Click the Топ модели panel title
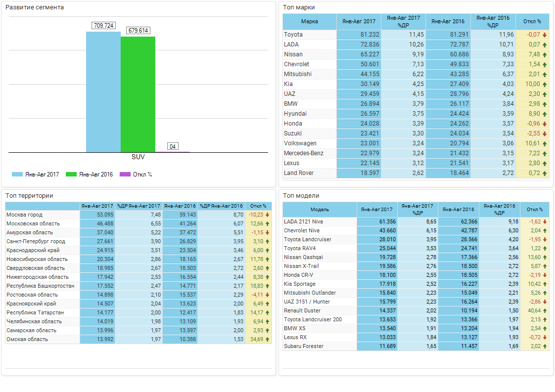The height and width of the screenshot is (392, 555). (301, 196)
